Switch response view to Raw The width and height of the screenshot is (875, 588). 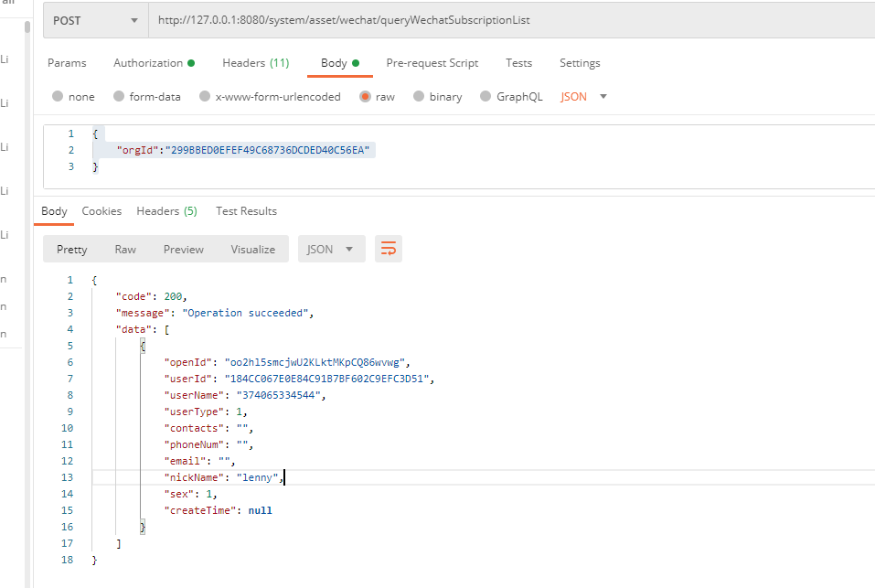pos(125,249)
